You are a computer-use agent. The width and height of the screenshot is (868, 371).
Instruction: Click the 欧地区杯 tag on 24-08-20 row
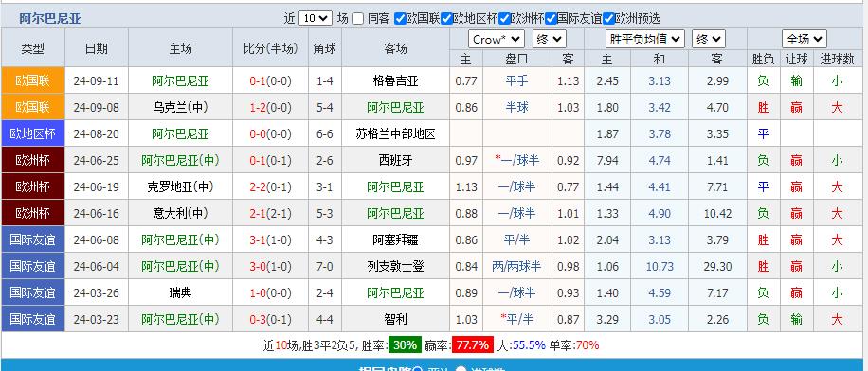pos(33,133)
